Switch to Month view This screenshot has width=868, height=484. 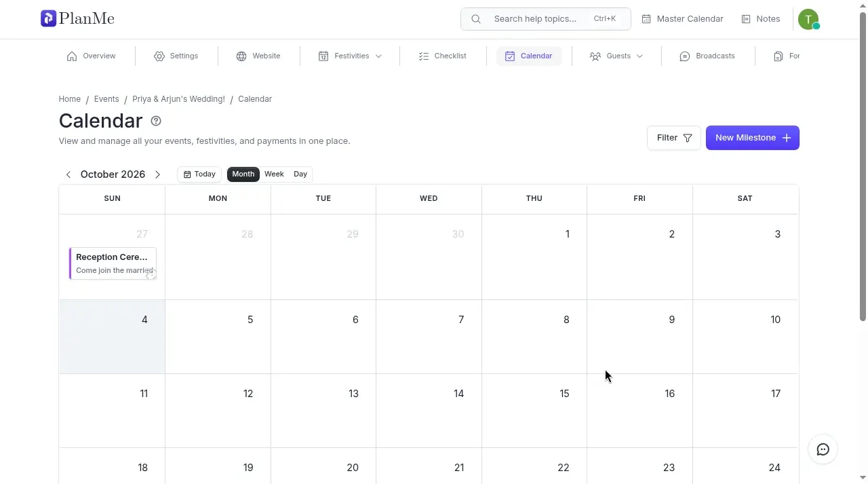(243, 174)
